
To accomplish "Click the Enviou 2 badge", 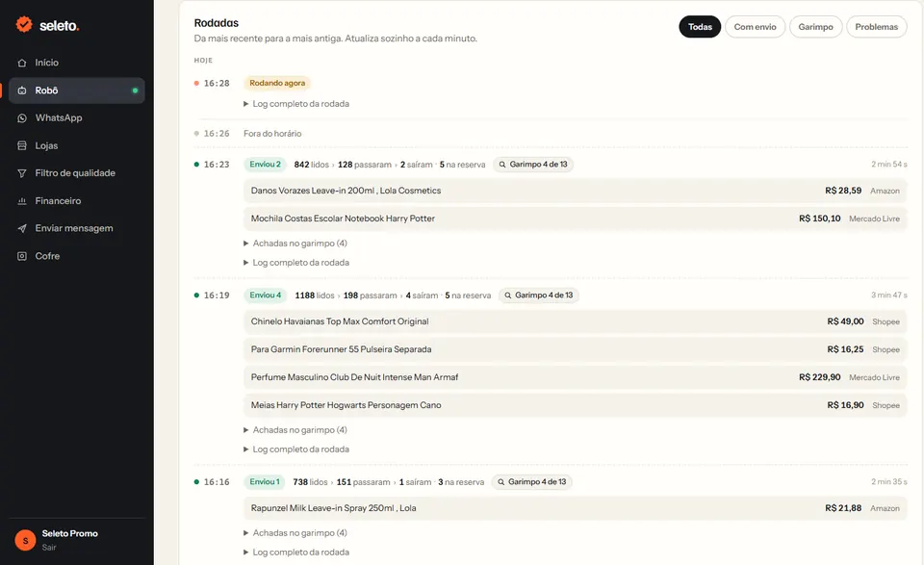I will (x=266, y=165).
